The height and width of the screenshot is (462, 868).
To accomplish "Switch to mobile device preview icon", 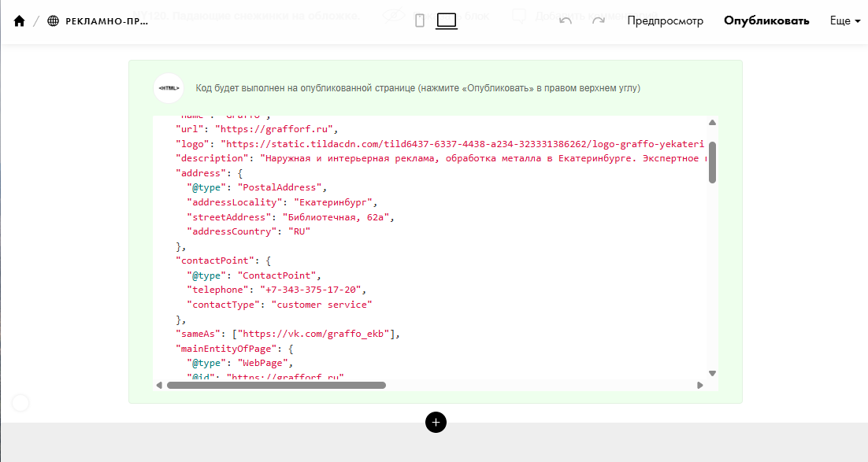I will pos(420,21).
